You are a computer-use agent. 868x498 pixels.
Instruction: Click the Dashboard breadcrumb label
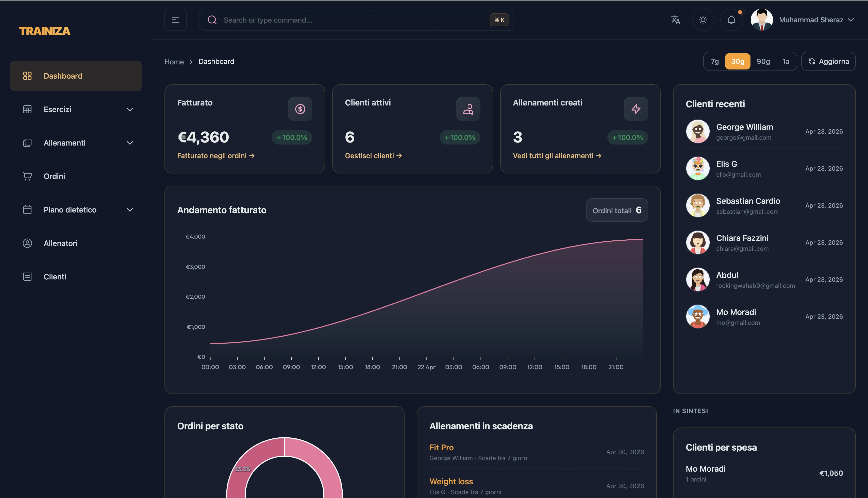(216, 62)
